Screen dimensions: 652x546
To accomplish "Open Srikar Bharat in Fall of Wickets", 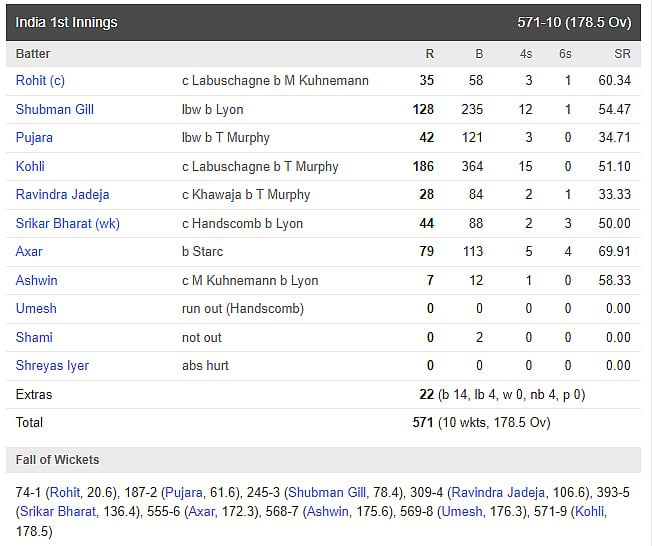I will (56, 512).
